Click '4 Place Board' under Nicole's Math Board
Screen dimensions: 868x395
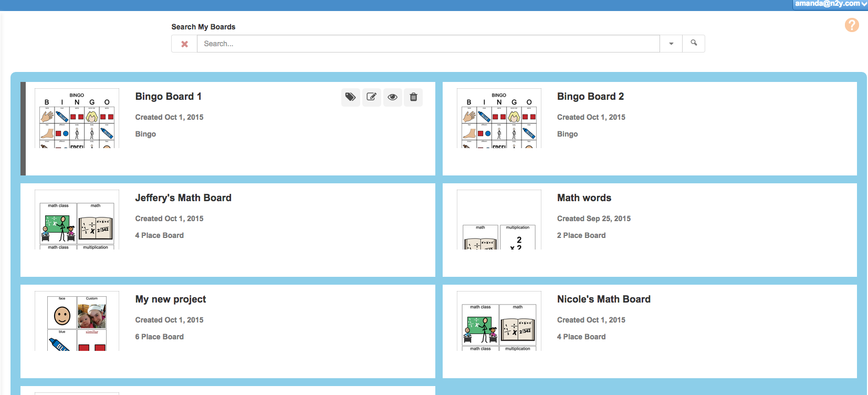point(581,337)
